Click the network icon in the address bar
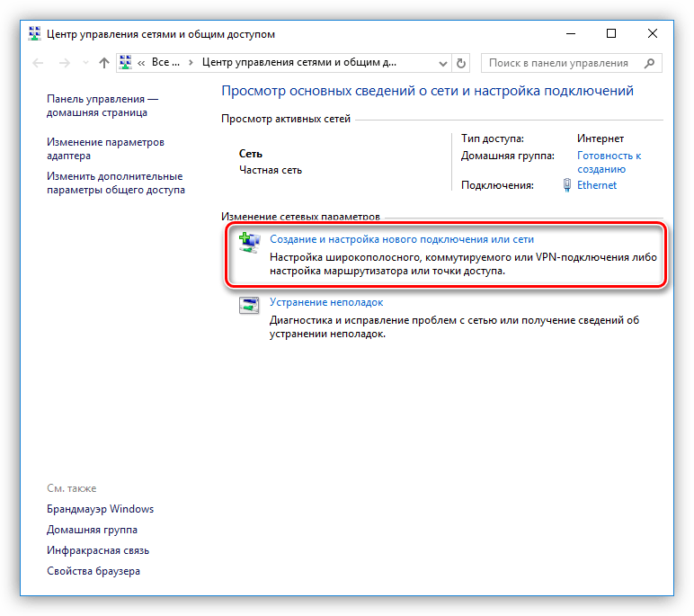Image resolution: width=694 pixels, height=616 pixels. click(126, 62)
